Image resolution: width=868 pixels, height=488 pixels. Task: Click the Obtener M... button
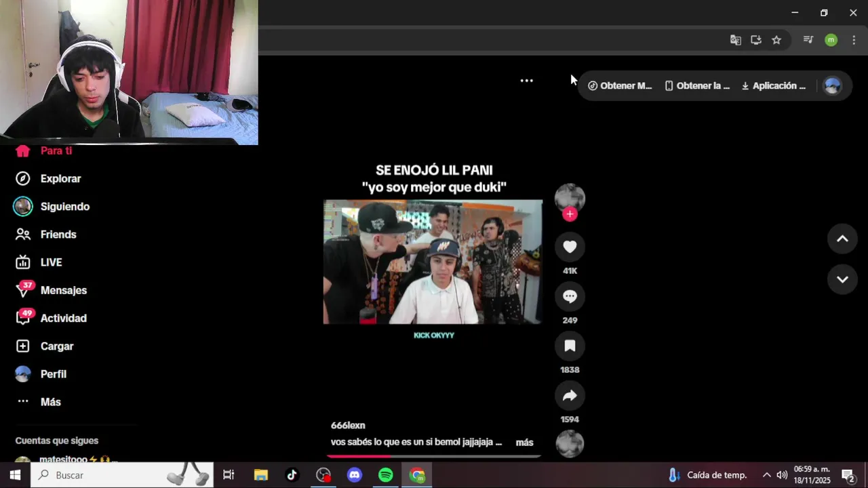(620, 86)
